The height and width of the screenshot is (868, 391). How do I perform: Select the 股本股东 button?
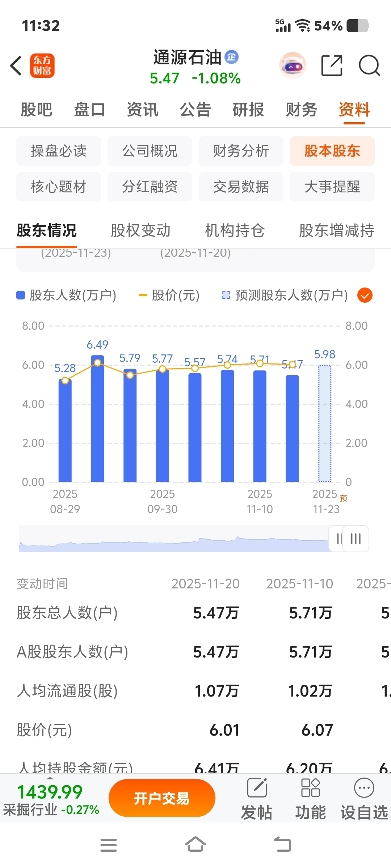pyautogui.click(x=332, y=151)
